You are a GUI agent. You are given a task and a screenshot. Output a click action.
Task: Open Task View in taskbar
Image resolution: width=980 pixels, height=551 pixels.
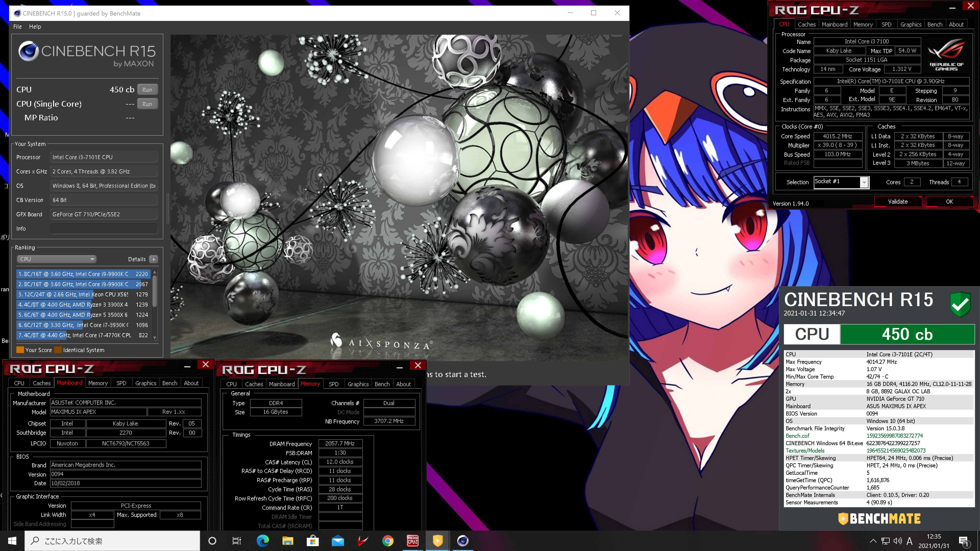pos(237,541)
